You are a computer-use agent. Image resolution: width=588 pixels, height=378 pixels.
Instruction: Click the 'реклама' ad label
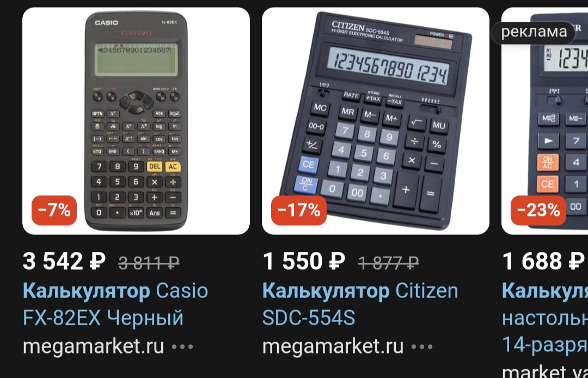534,32
